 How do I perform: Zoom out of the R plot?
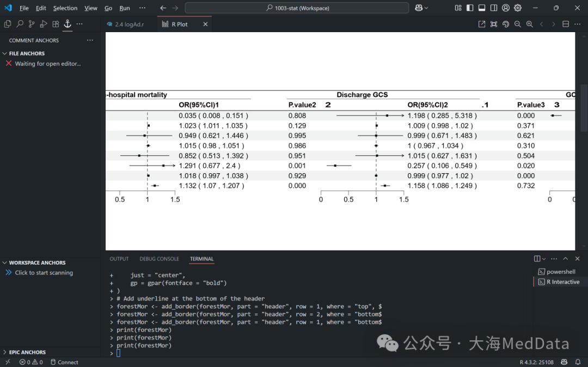coord(518,24)
